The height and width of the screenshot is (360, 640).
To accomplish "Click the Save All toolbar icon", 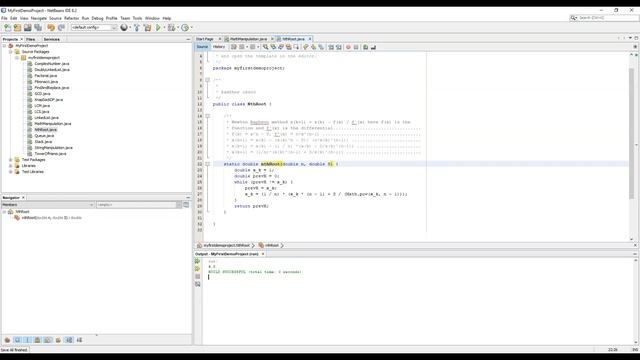I will pos(38,28).
